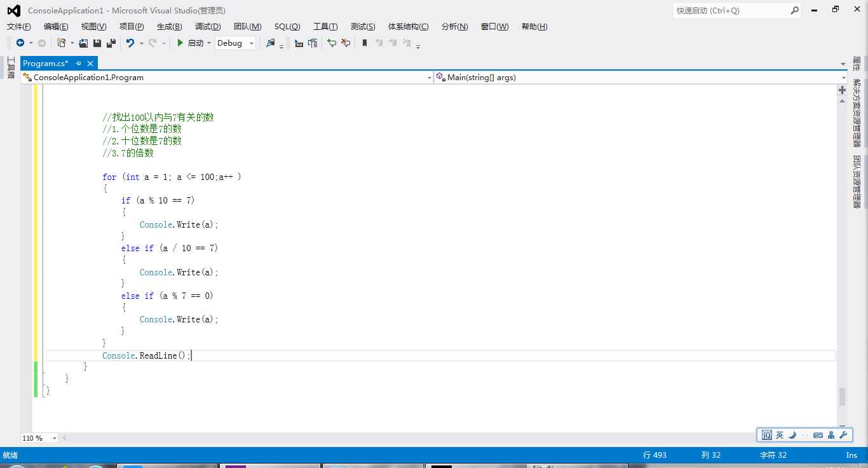Screen dimensions: 868x468
Task: Open the 帮助(H) menu
Action: pyautogui.click(x=534, y=26)
